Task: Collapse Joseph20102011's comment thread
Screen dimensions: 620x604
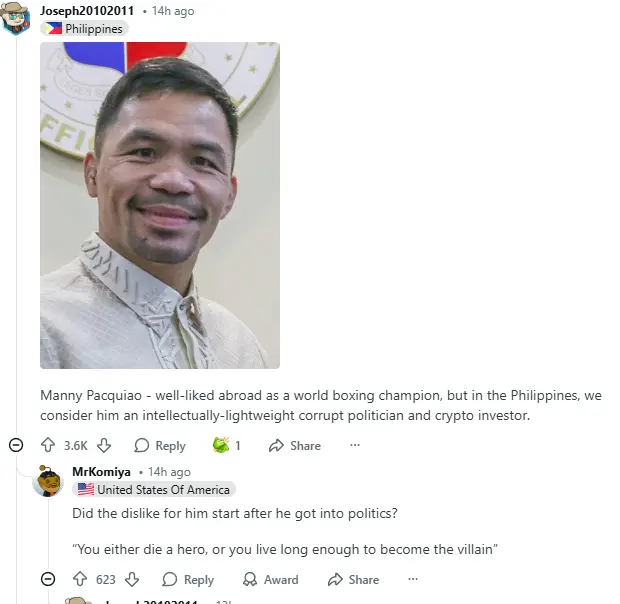Action: 16,445
